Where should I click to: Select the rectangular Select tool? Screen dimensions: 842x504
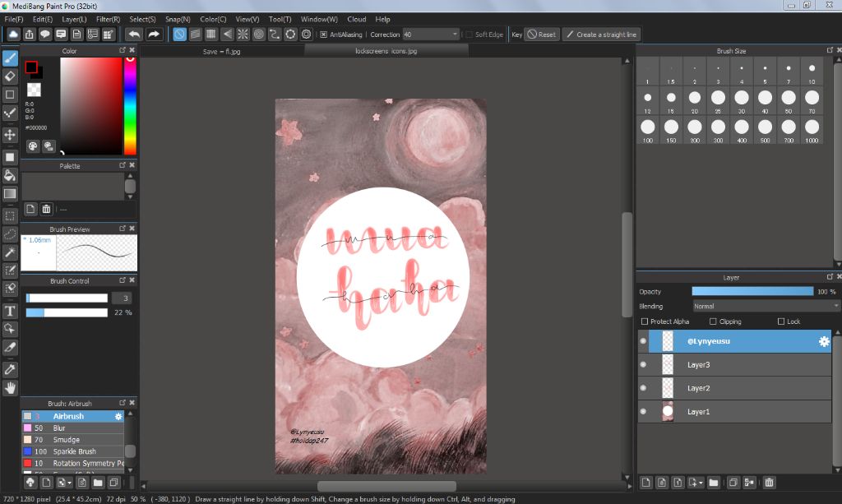coord(10,215)
